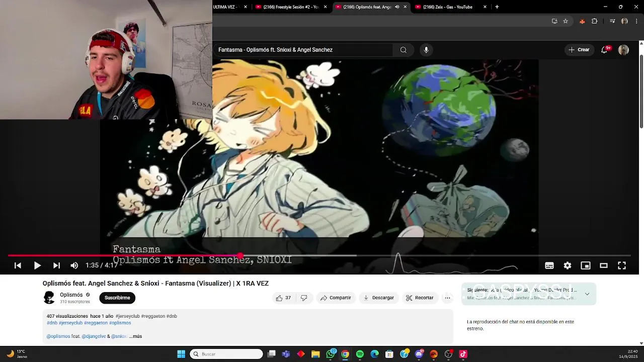
Task: Click the Descargar button
Action: 379,298
